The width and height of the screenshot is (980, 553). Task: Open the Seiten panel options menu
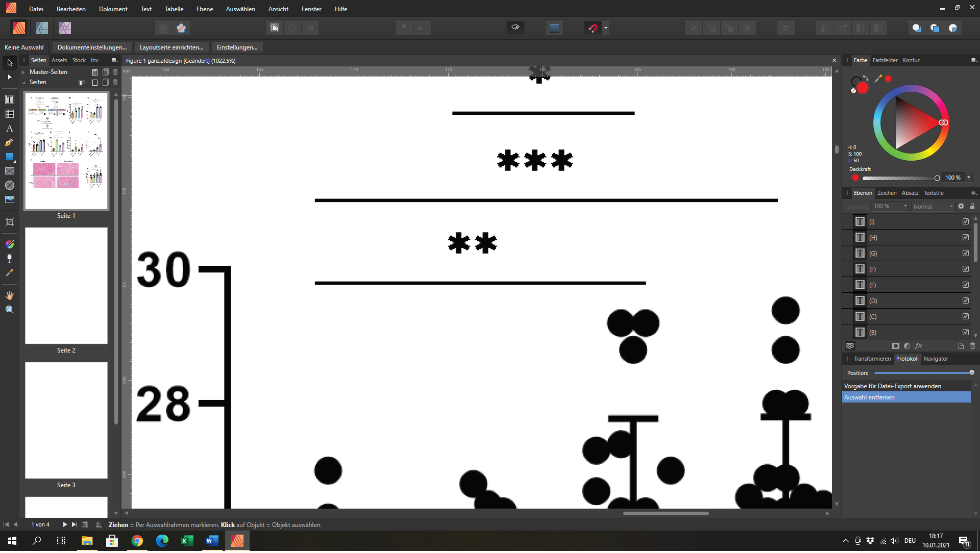click(114, 60)
